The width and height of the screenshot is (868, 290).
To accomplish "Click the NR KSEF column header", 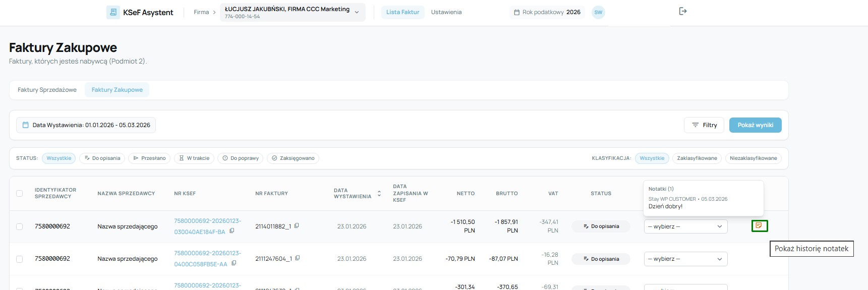I will click(185, 194).
